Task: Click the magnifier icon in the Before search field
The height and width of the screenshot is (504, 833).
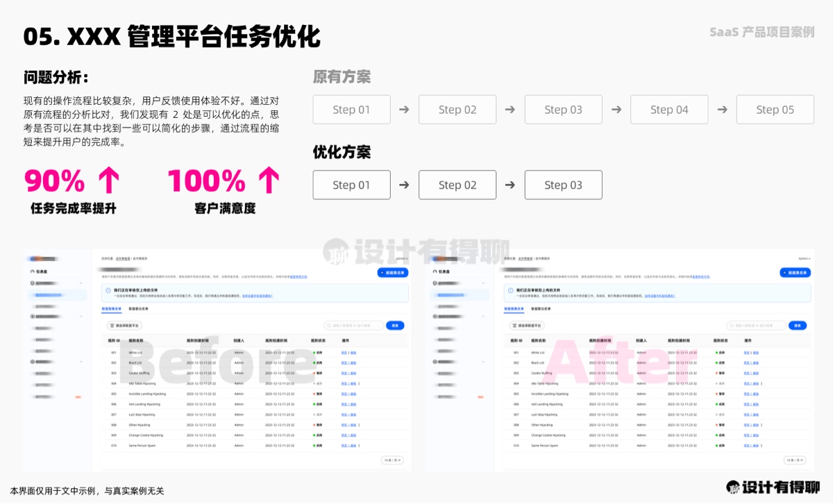Action: [329, 325]
